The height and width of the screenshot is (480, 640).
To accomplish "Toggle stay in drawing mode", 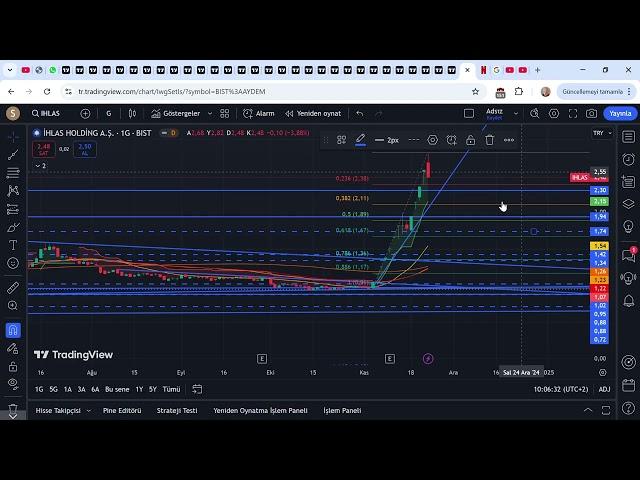I will (x=13, y=348).
